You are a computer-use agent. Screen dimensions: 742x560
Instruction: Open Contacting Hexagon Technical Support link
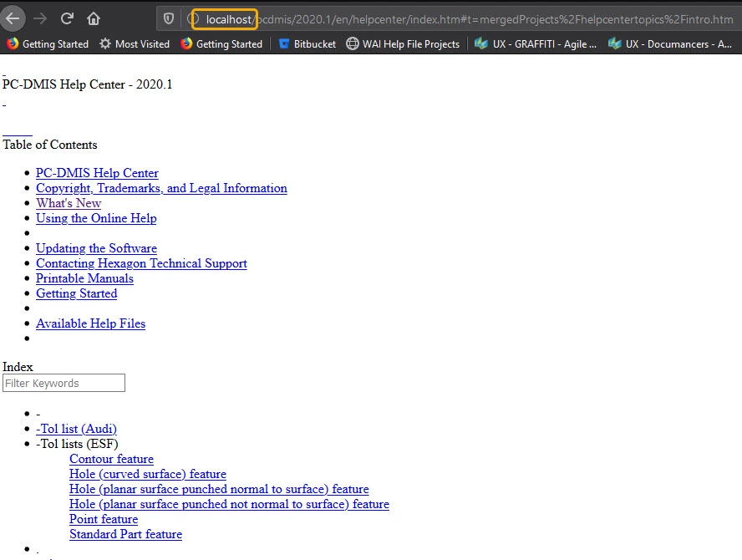pyautogui.click(x=141, y=263)
